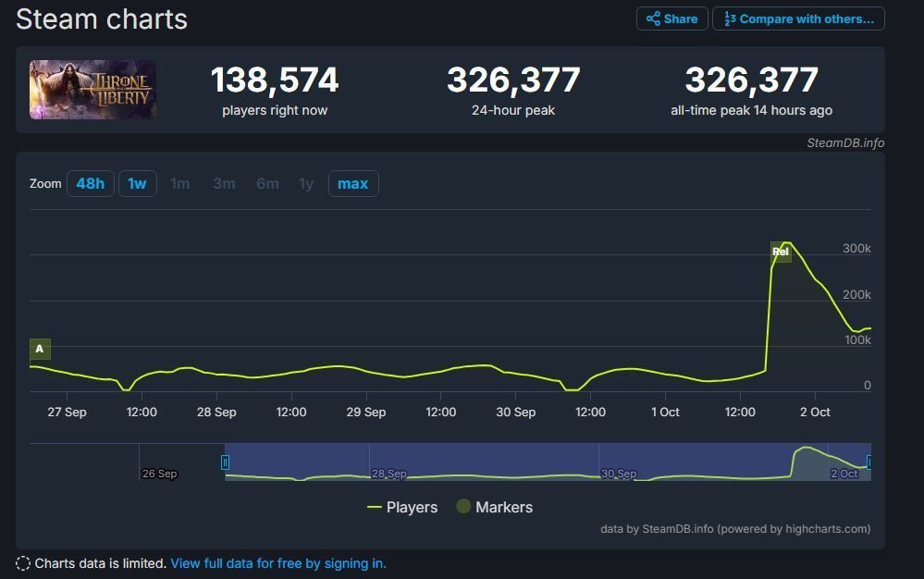This screenshot has width=924, height=579.
Task: Click the '27 Sep' axis label
Action: coord(67,412)
